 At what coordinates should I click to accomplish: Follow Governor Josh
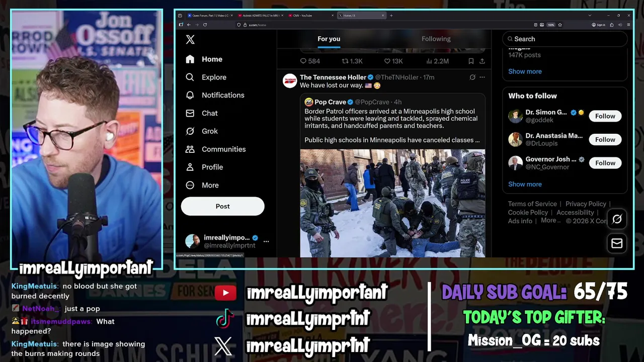point(605,163)
